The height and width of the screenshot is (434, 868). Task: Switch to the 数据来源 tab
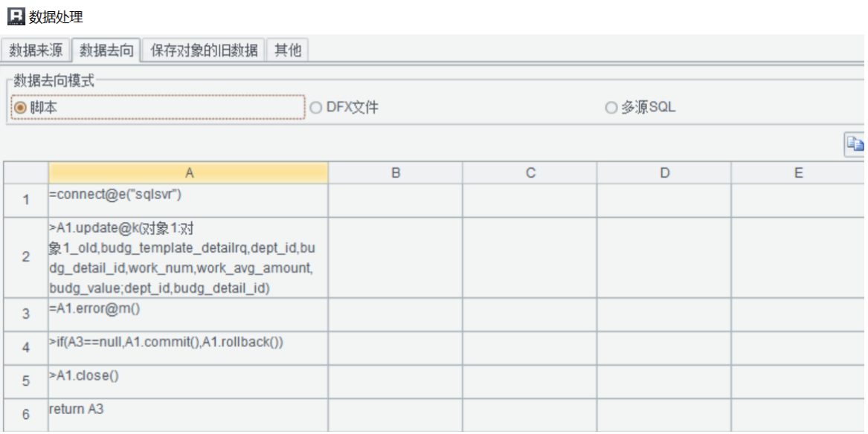click(x=36, y=51)
